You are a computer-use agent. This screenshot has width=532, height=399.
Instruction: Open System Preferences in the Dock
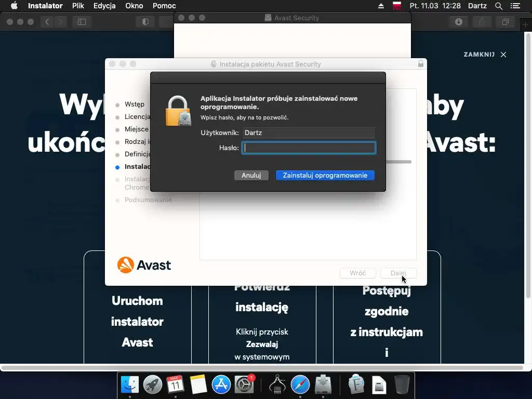click(244, 385)
